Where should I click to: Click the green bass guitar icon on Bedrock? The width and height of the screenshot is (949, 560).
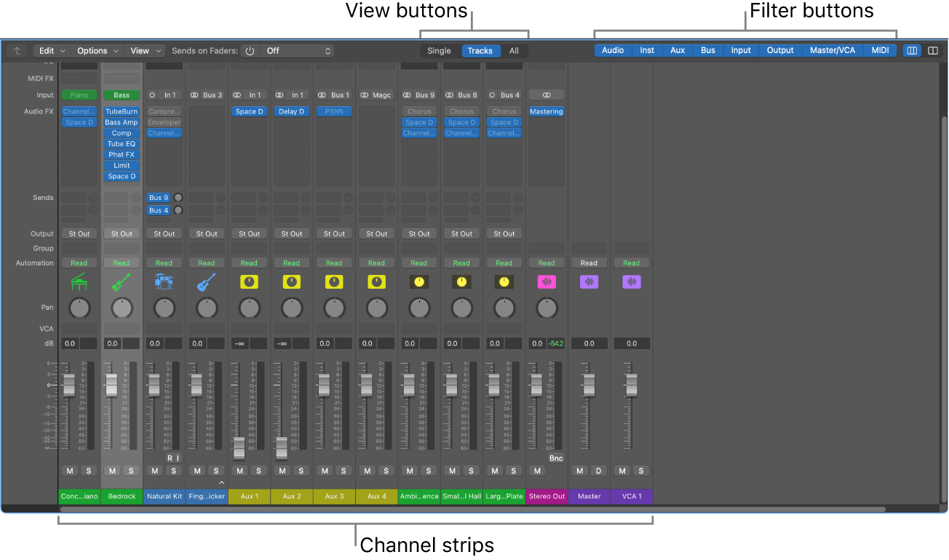(x=122, y=282)
